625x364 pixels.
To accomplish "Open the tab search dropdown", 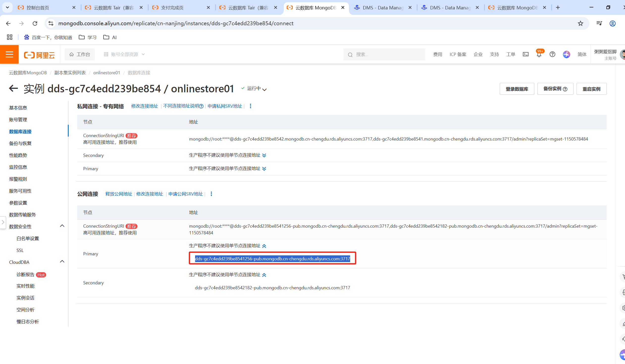I will (7, 7).
